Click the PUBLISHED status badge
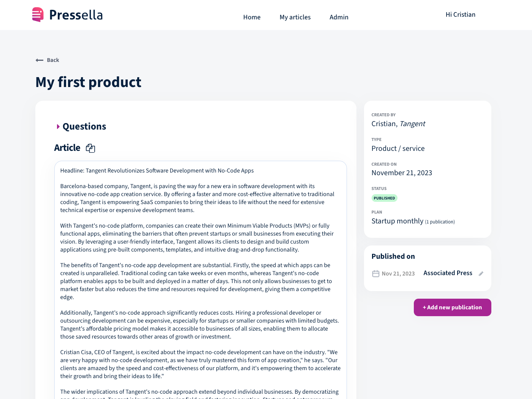The width and height of the screenshot is (532, 399). pyautogui.click(x=384, y=198)
